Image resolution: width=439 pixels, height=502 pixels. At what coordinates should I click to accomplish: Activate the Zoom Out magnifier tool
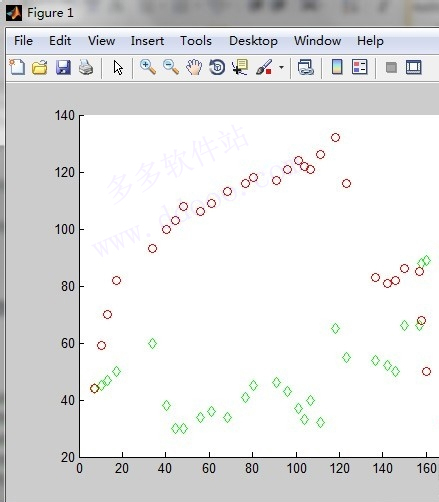coord(171,67)
